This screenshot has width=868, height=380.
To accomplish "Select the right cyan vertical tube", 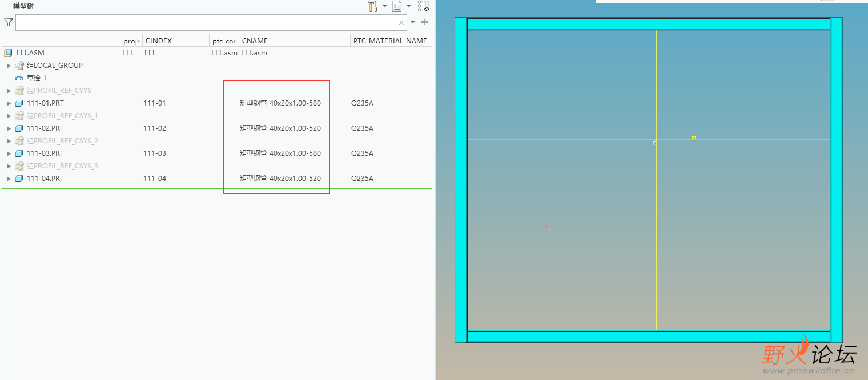I will point(837,180).
